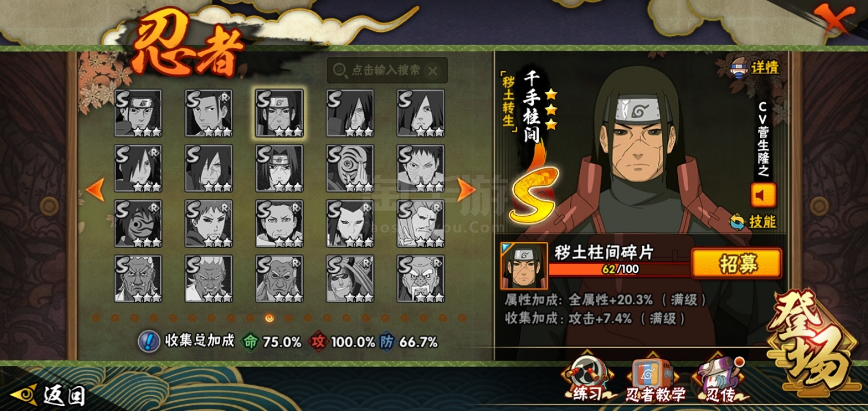Open 详情 details icon

pyautogui.click(x=755, y=67)
